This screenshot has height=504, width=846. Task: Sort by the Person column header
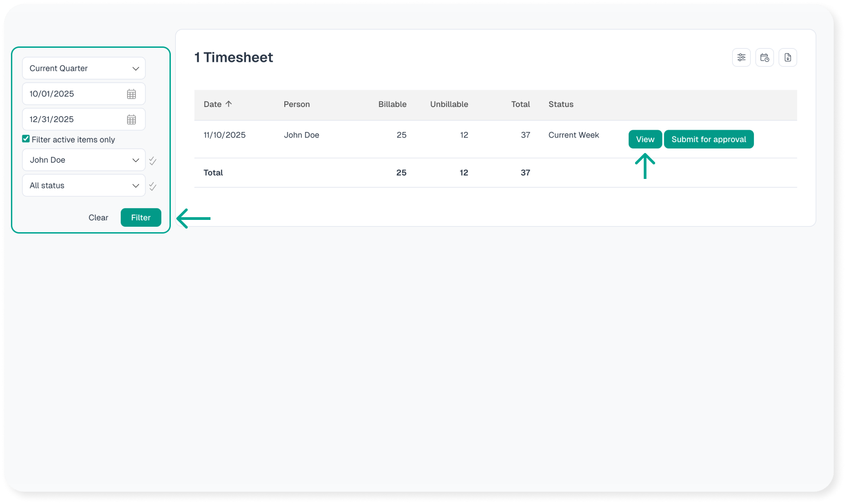point(297,104)
